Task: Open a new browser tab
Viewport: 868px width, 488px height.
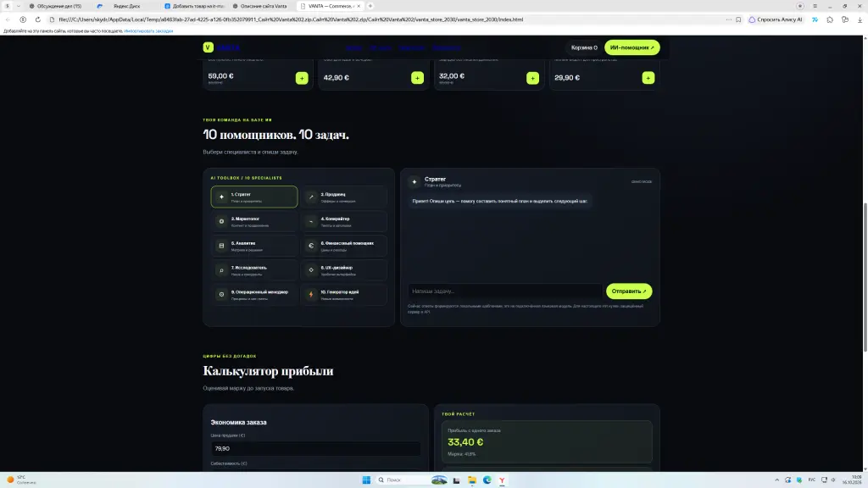Action: pos(370,6)
